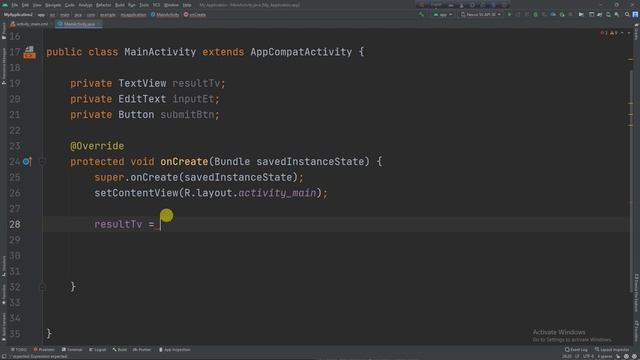The image size is (640, 360).
Task: Open the Logcat tool window
Action: (x=98, y=350)
